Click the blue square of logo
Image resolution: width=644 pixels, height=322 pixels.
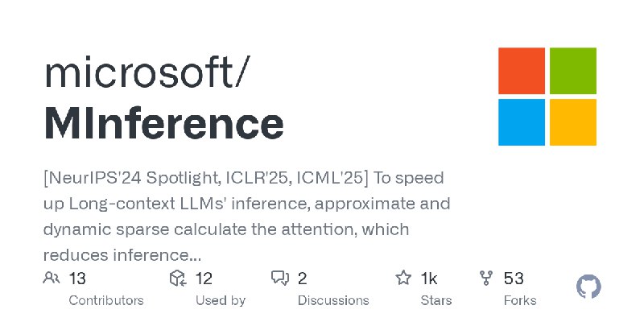coord(522,122)
